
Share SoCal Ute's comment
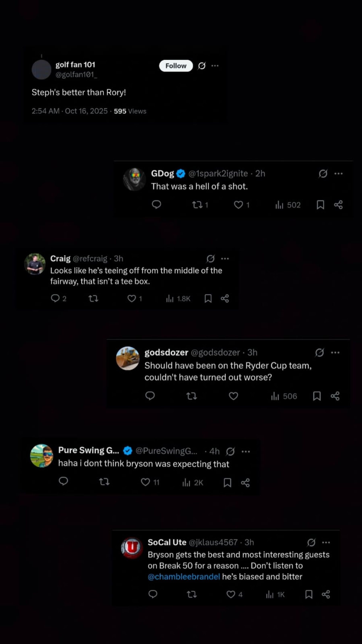coord(325,594)
